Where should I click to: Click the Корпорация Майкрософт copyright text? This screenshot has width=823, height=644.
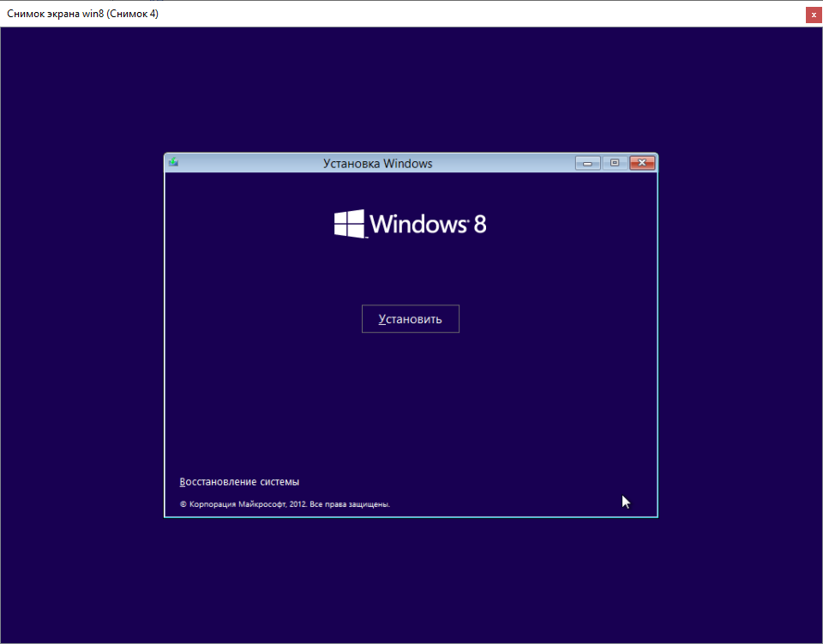coord(285,504)
